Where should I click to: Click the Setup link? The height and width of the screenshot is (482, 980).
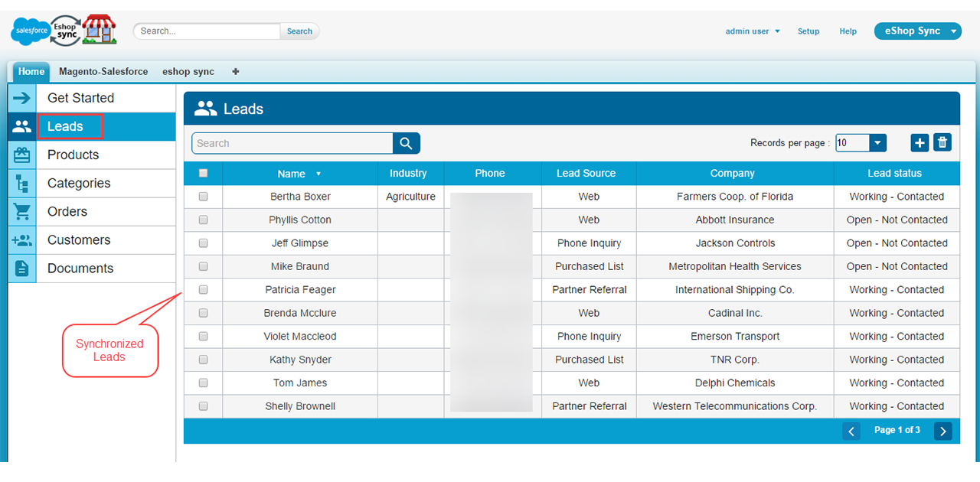tap(808, 31)
